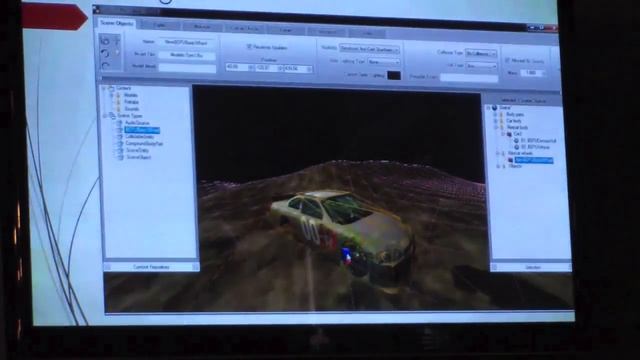Select the CompoundBodyPart entity type

pyautogui.click(x=144, y=144)
